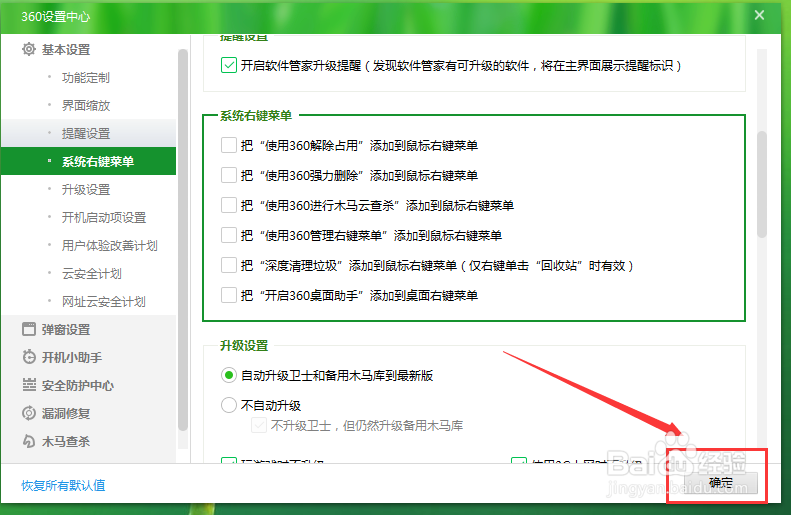
Task: Click the 弹窗设置 window icon
Action: pyautogui.click(x=29, y=329)
